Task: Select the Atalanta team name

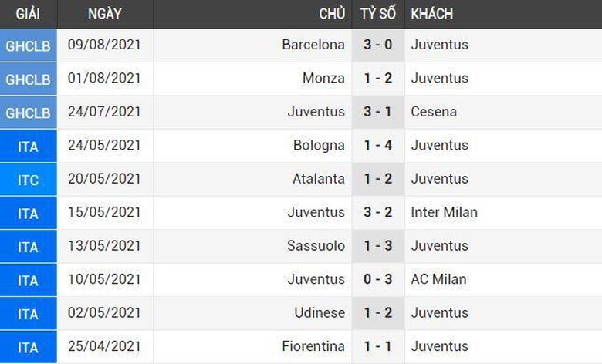Action: click(x=319, y=179)
